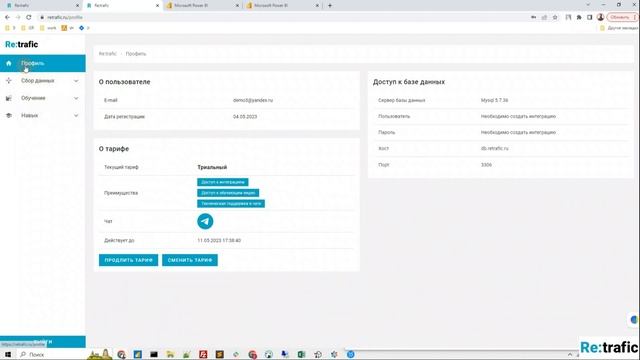Show hidden system tray icons

[x=570, y=354]
